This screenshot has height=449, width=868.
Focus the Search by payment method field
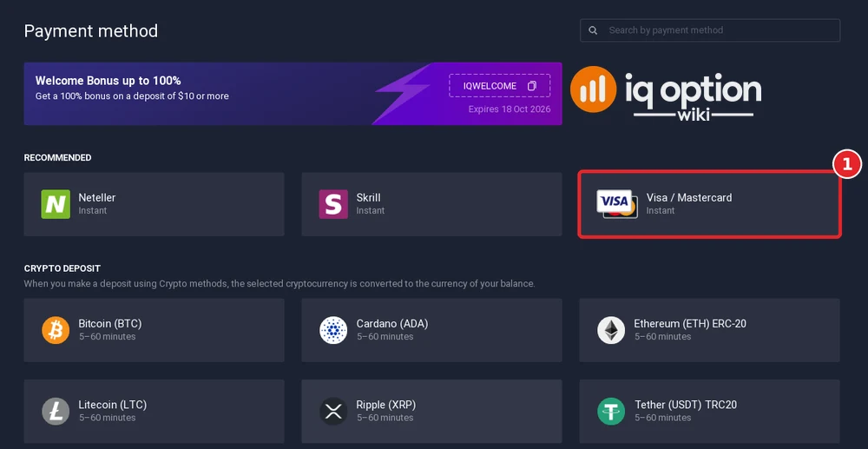coord(710,30)
